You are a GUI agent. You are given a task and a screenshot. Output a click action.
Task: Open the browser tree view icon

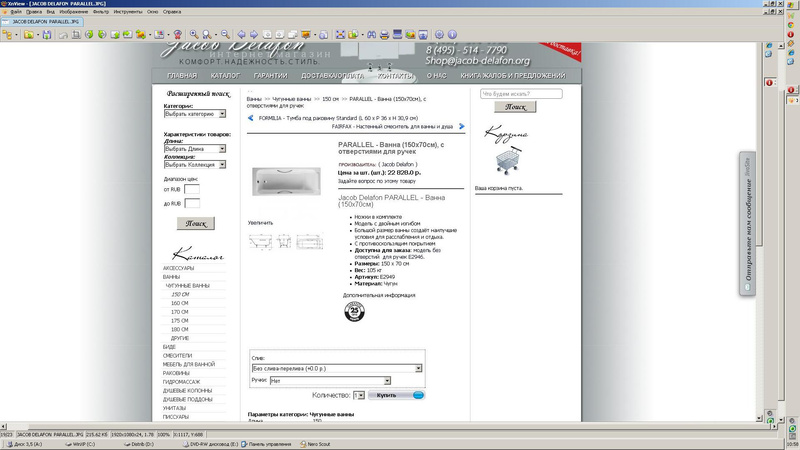coord(9,35)
